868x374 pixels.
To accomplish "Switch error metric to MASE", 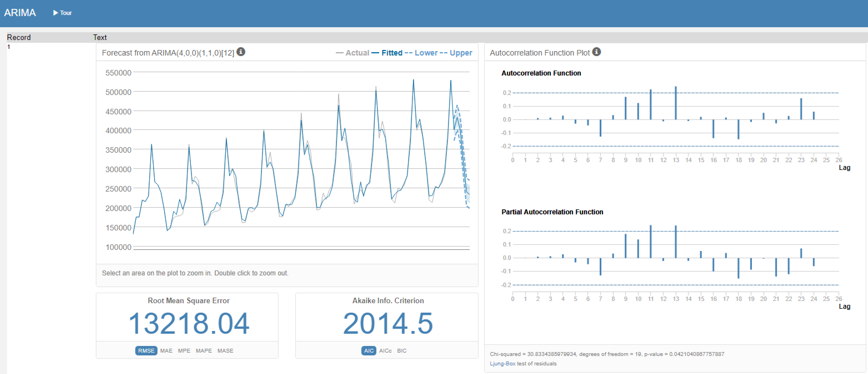I will [225, 351].
